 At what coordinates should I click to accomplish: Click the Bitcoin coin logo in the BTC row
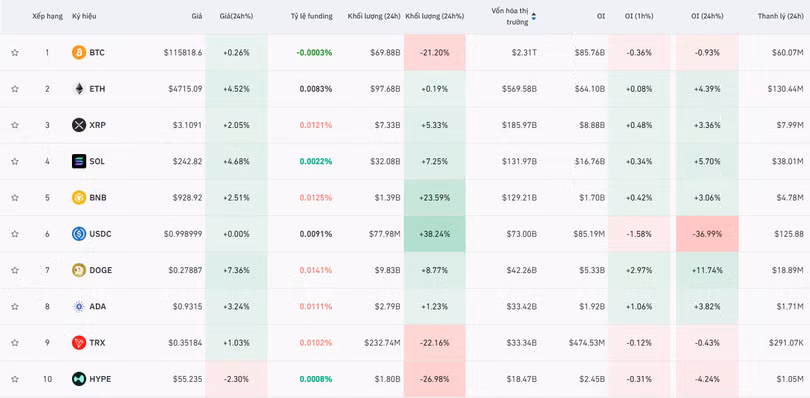point(79,53)
